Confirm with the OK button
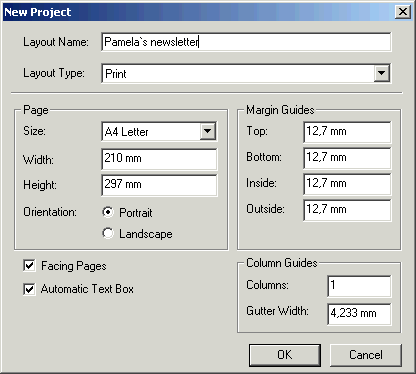 pos(285,355)
